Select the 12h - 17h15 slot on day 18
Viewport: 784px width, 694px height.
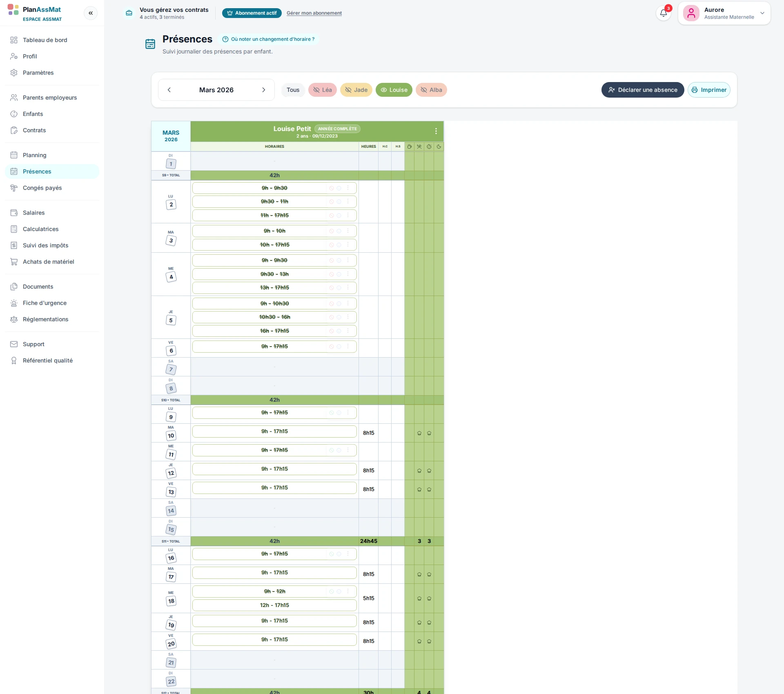point(274,605)
